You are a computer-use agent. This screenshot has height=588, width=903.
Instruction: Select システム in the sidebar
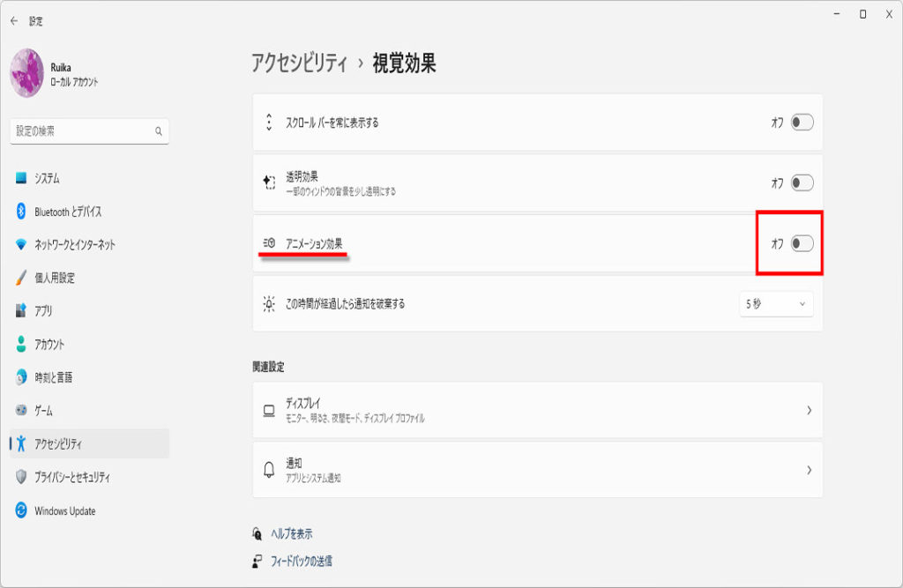tap(48, 178)
